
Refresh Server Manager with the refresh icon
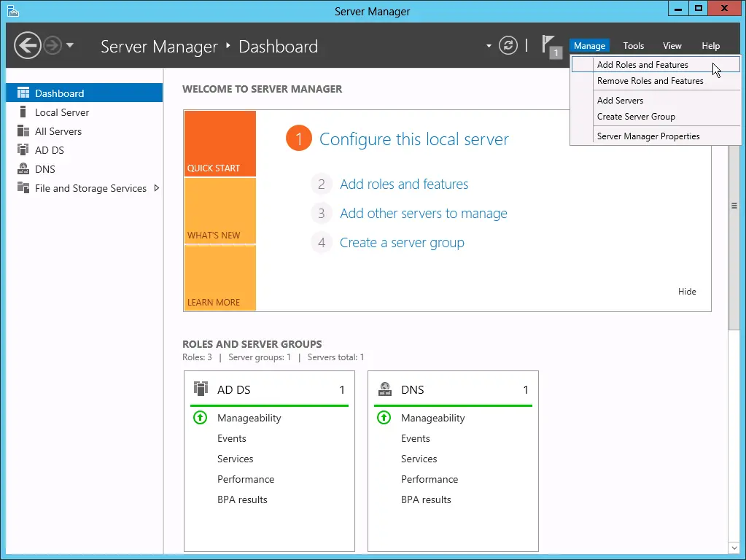(x=508, y=45)
